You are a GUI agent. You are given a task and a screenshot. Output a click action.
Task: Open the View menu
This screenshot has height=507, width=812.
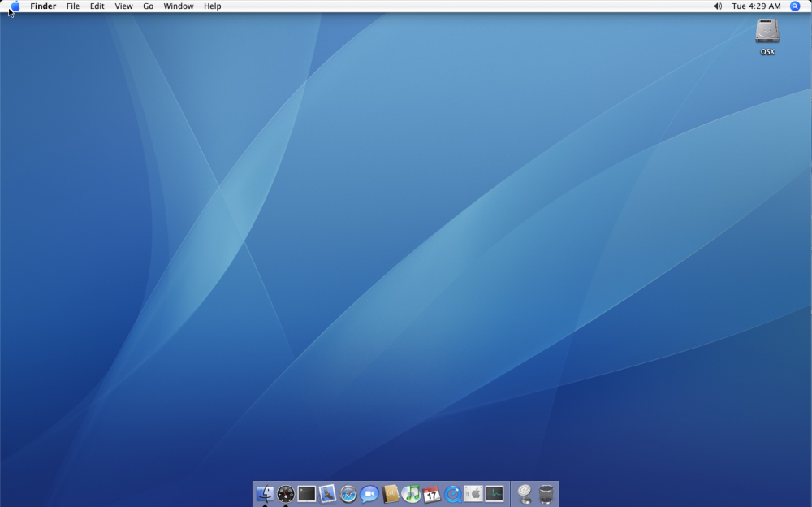click(x=123, y=6)
